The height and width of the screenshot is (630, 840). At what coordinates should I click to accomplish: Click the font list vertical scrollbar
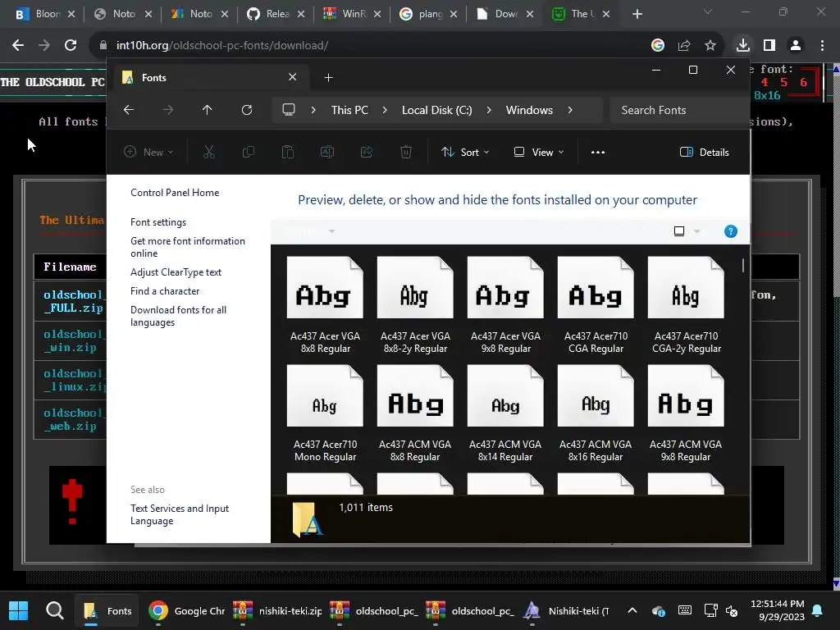(x=743, y=265)
